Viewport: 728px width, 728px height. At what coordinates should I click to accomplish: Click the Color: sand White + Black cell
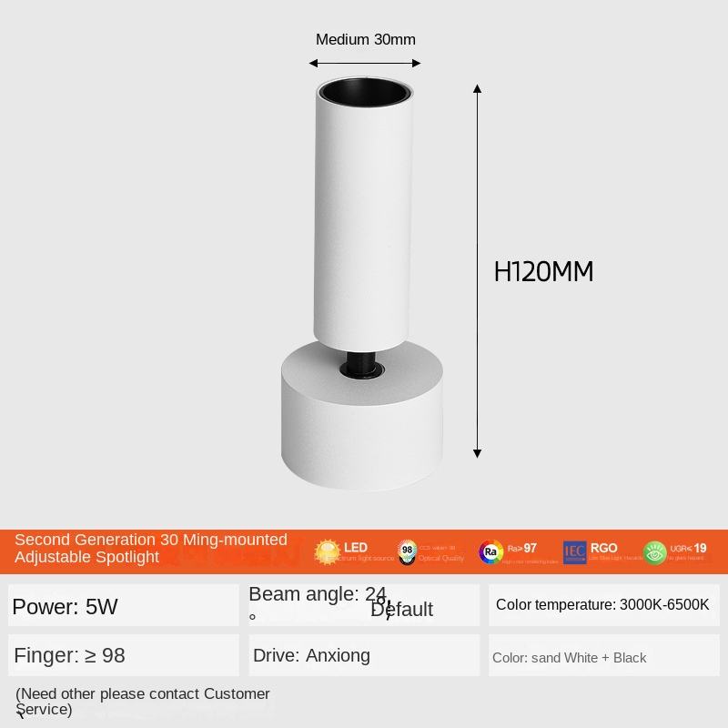coord(604,655)
